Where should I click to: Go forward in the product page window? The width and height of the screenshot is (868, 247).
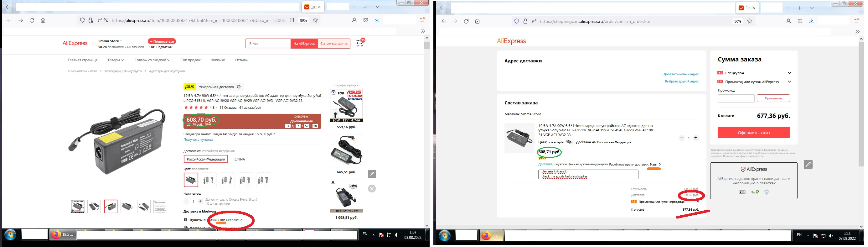tap(21, 20)
